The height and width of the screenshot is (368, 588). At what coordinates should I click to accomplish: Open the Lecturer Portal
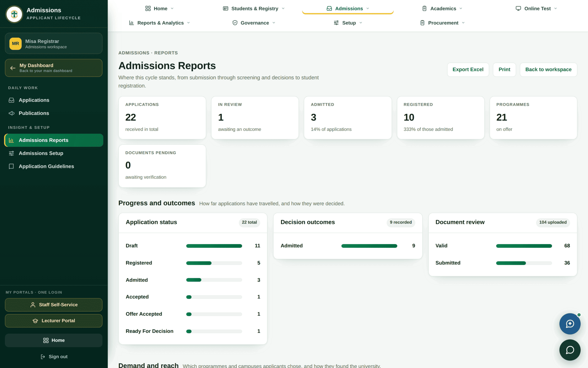[54, 321]
